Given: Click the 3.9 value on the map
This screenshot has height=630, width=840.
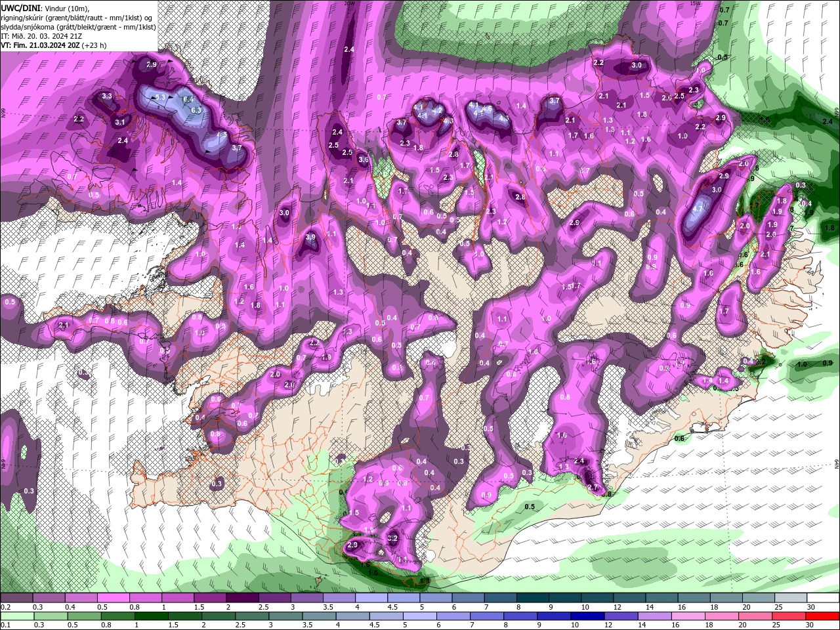Looking at the screenshot, I should (x=310, y=237).
